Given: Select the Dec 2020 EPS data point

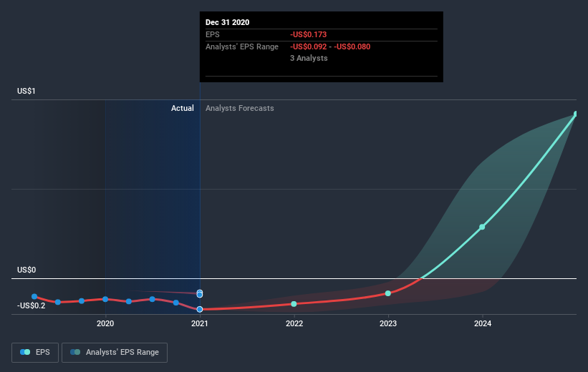Looking at the screenshot, I should click(x=200, y=309).
